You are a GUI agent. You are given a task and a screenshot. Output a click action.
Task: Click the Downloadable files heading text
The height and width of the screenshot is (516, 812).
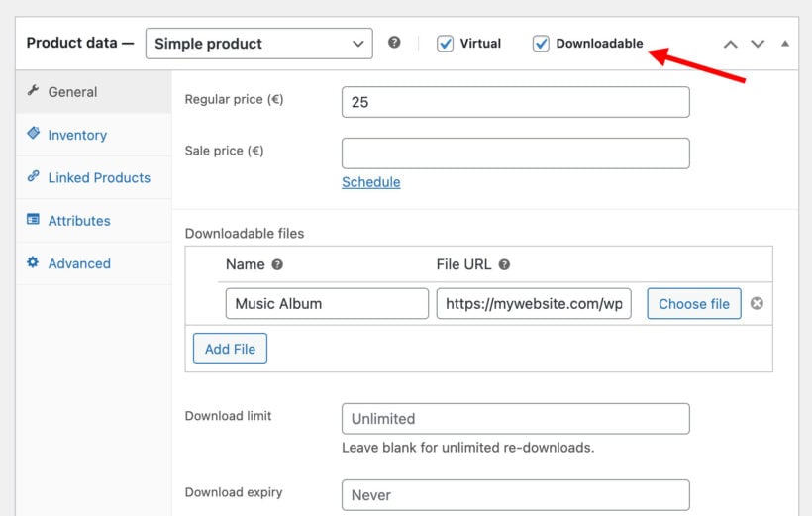click(x=245, y=234)
